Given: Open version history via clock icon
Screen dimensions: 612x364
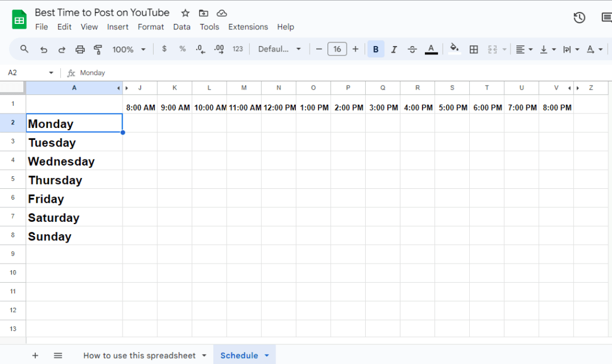Looking at the screenshot, I should coord(579,17).
